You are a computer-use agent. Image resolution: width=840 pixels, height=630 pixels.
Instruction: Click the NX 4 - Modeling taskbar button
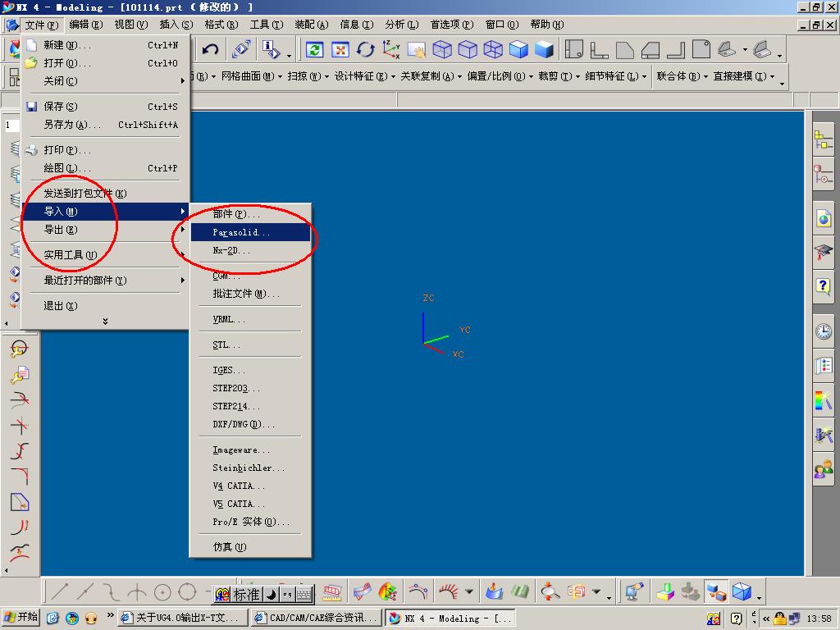450,618
